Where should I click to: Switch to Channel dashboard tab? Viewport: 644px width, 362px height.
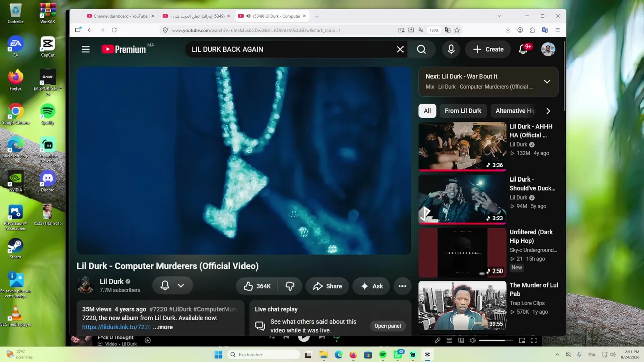[x=120, y=16]
